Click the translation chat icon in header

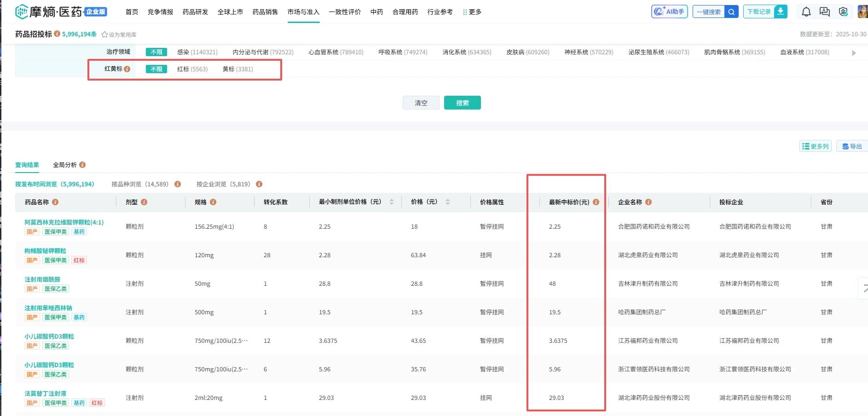(824, 12)
